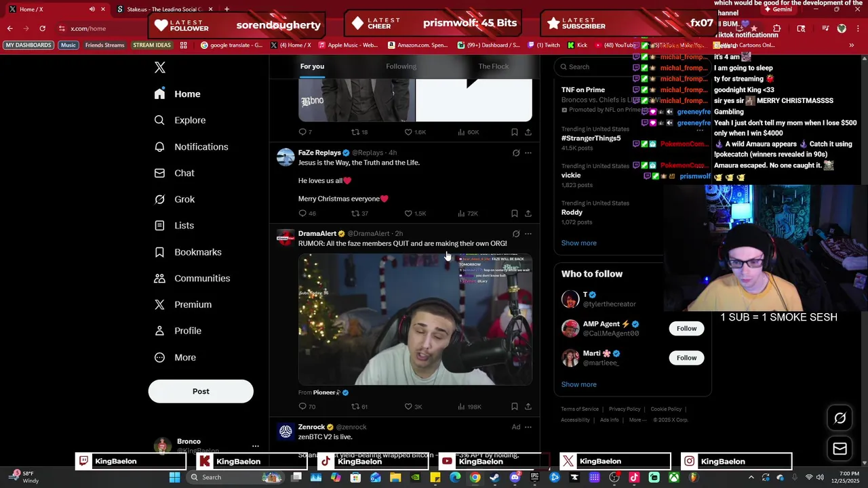Open Lists in the sidebar
The height and width of the screenshot is (488, 868).
point(174,226)
